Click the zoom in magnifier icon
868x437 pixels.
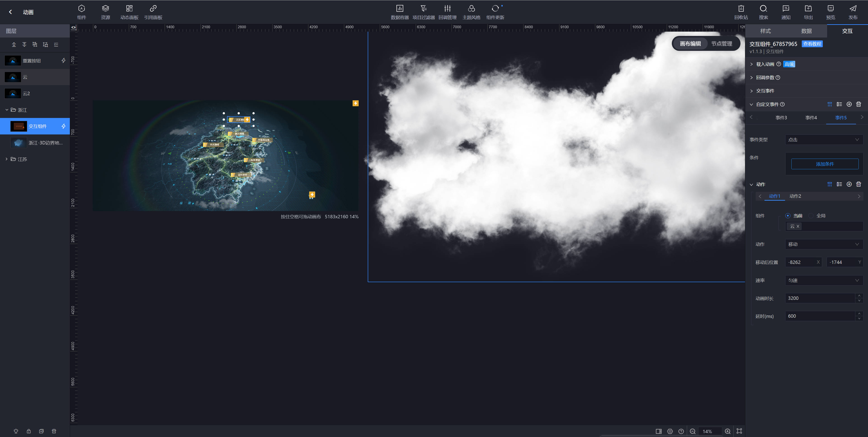tap(728, 431)
